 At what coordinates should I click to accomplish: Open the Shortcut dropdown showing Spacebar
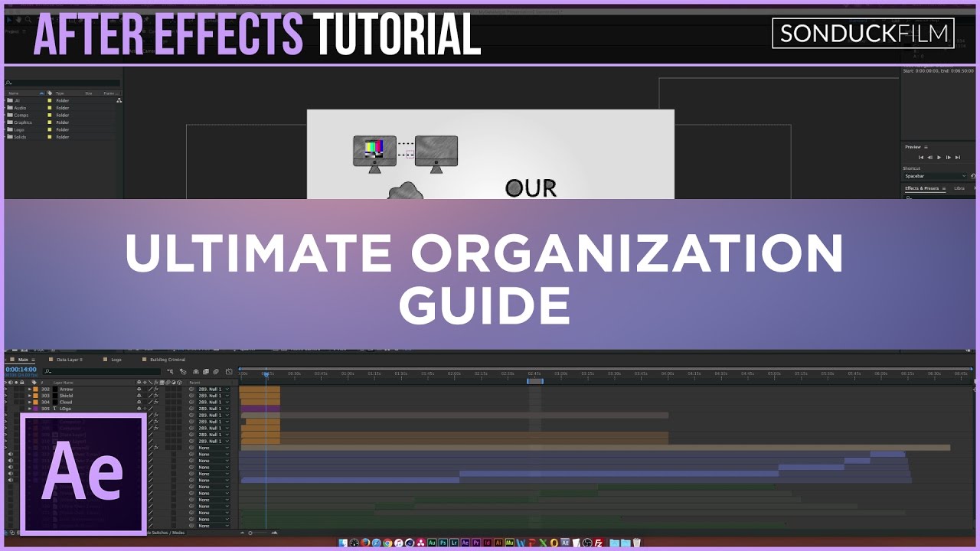coord(935,176)
